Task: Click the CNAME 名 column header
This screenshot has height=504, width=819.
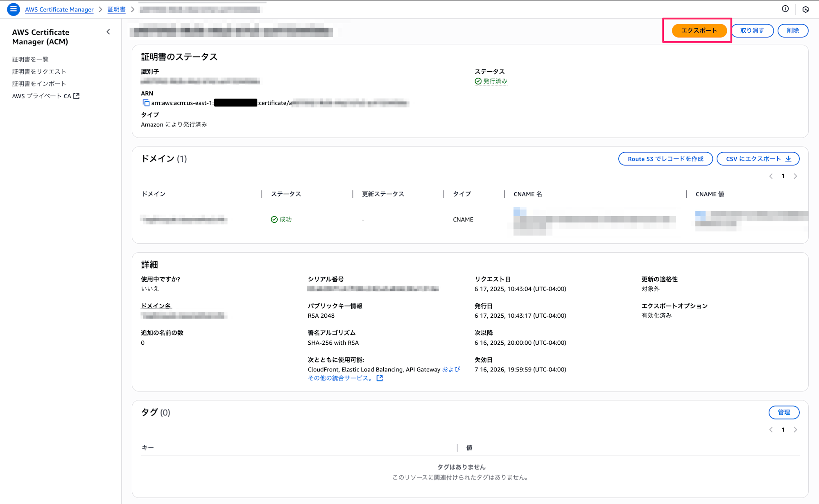Action: [528, 194]
